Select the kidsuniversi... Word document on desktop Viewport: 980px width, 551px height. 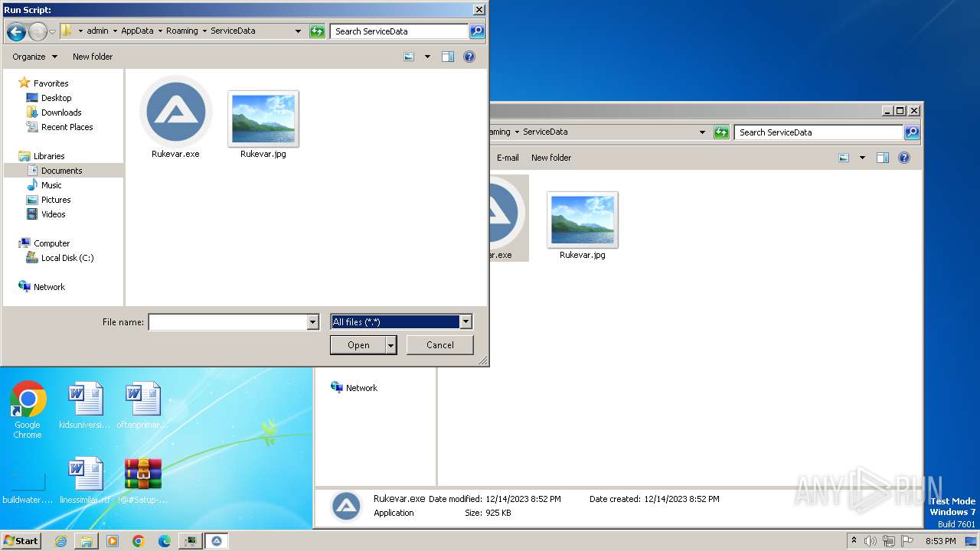tap(85, 406)
